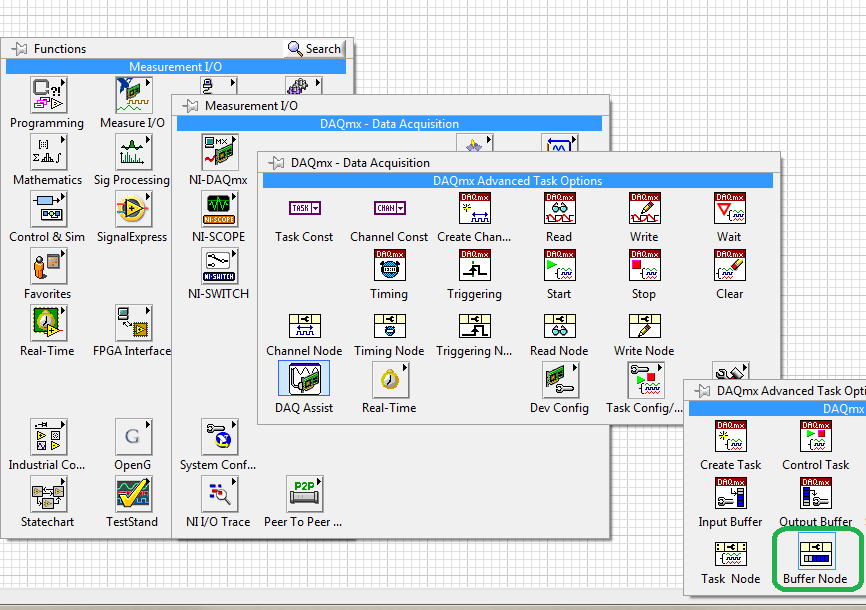Select the Output Buffer VI
This screenshot has width=866, height=610.
point(816,493)
